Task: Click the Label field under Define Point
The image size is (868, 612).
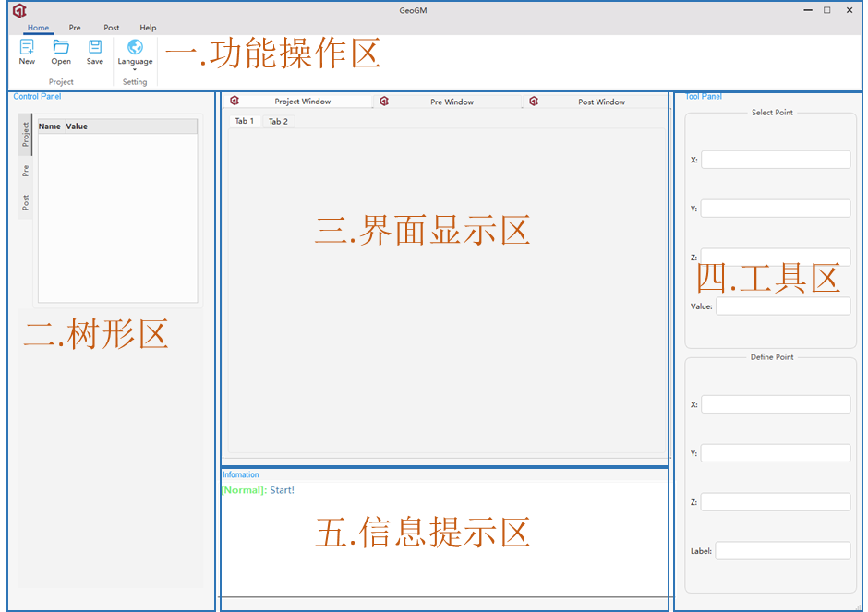Action: point(782,551)
